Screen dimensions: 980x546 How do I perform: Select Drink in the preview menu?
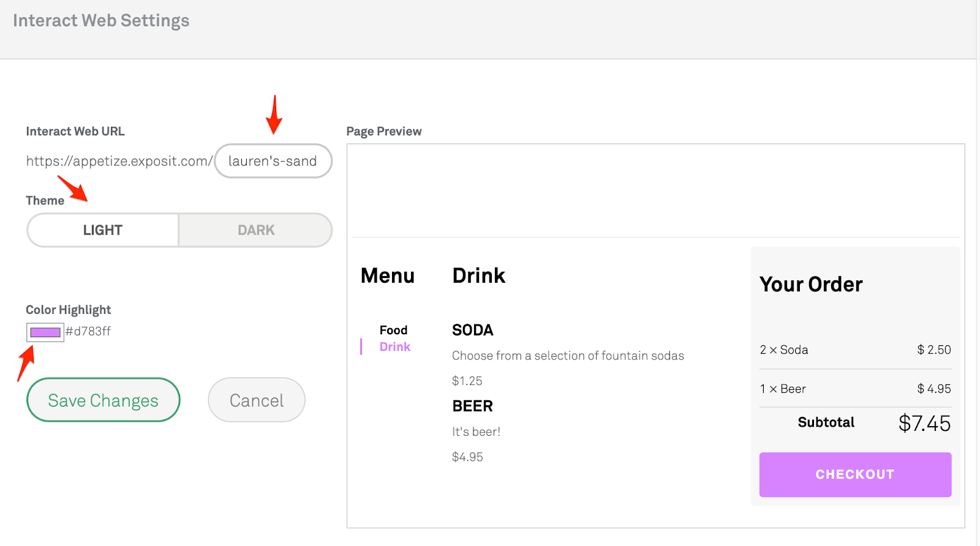click(x=395, y=346)
